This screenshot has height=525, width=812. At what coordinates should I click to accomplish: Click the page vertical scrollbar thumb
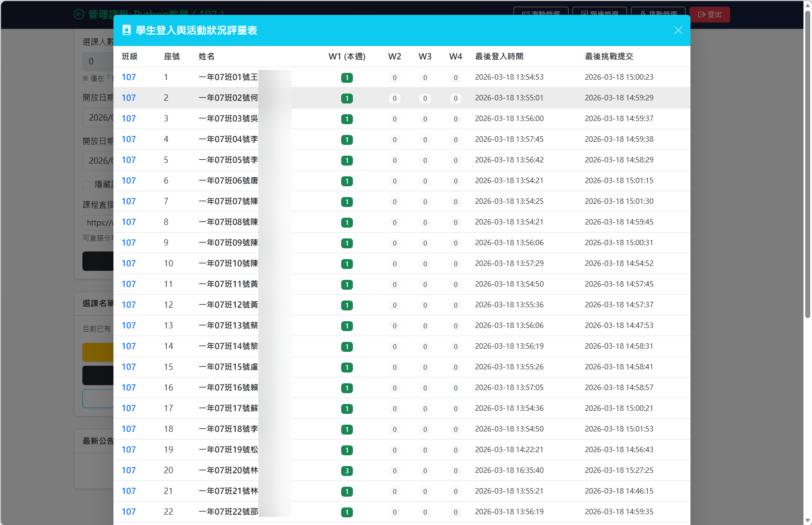tap(807, 162)
